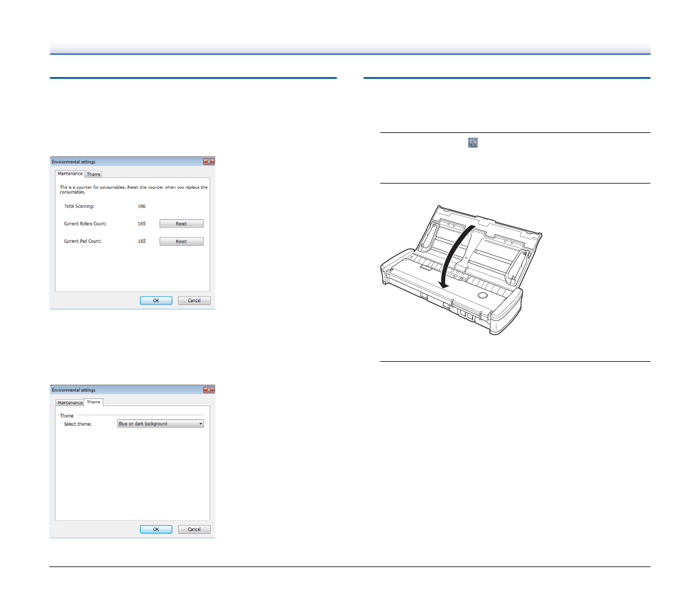
Task: Click the Total Scanning value 186
Action: [x=142, y=206]
